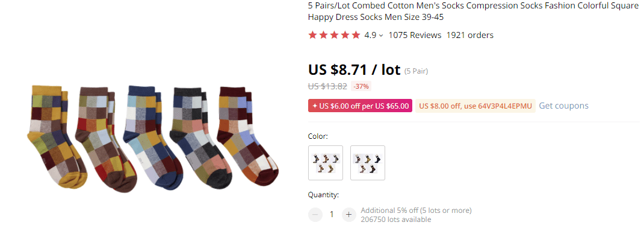
Task: Open the 1075 Reviews link
Action: 415,35
